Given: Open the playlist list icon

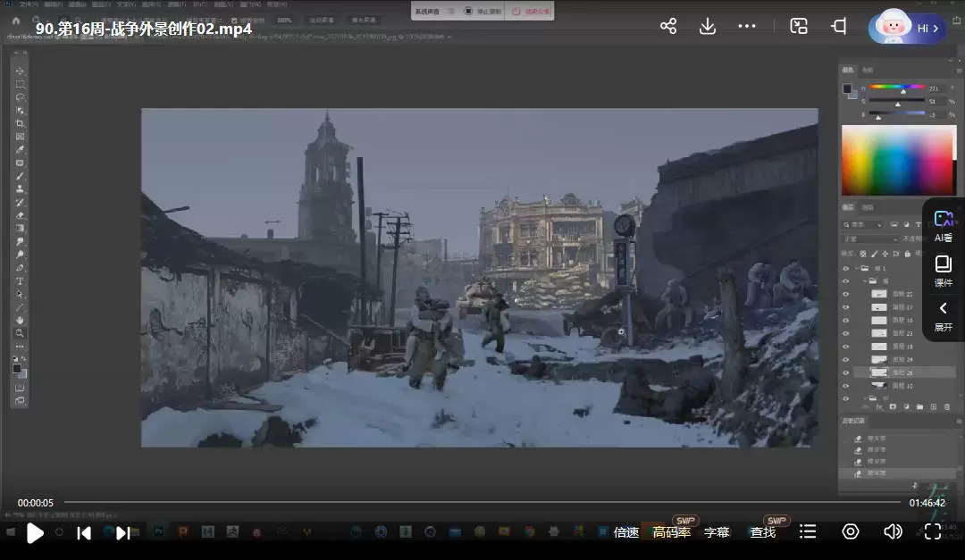Looking at the screenshot, I should coord(808,531).
